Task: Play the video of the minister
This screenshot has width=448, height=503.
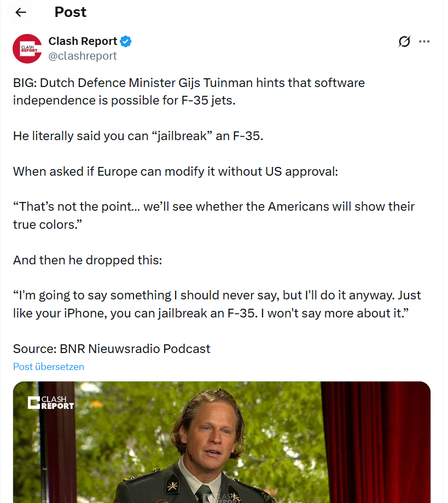Action: point(222,442)
